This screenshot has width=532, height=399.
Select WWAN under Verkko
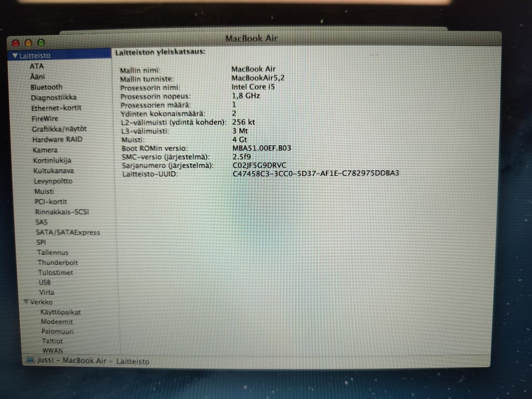[x=53, y=350]
